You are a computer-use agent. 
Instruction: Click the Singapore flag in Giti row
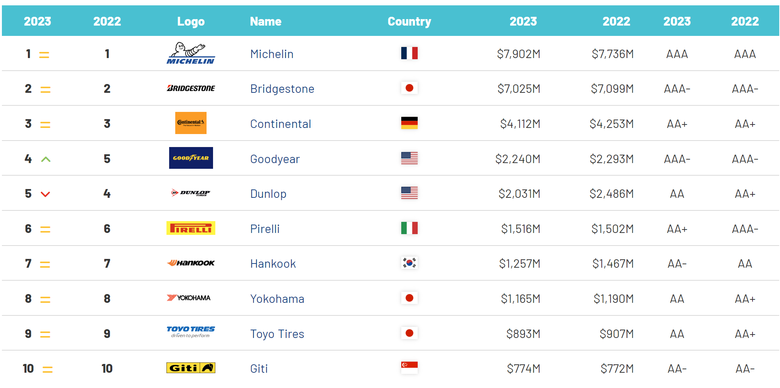(409, 368)
